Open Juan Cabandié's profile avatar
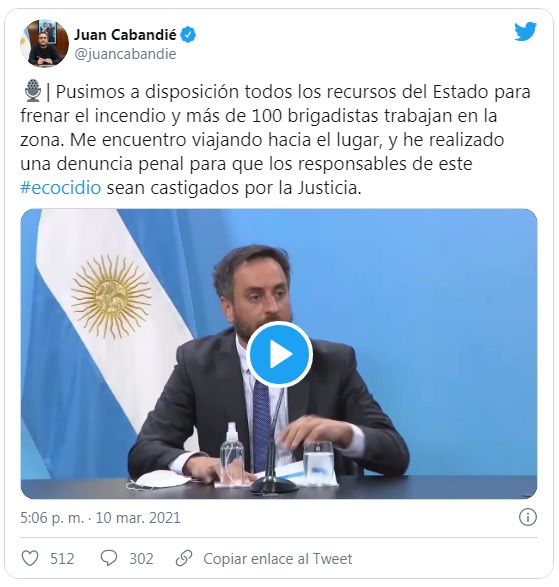This screenshot has width=559, height=587. tap(44, 43)
